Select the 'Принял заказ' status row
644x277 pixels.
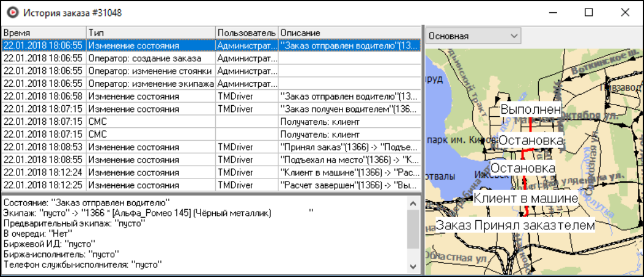211,147
